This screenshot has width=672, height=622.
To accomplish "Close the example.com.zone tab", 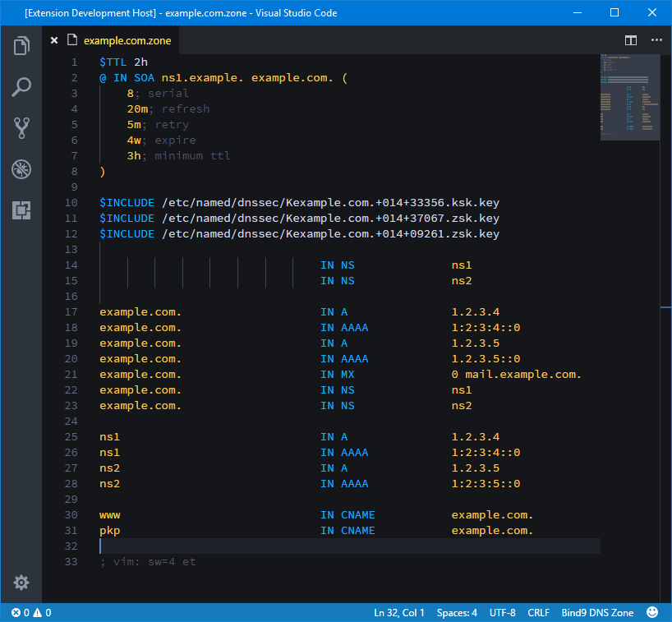I will click(x=53, y=39).
